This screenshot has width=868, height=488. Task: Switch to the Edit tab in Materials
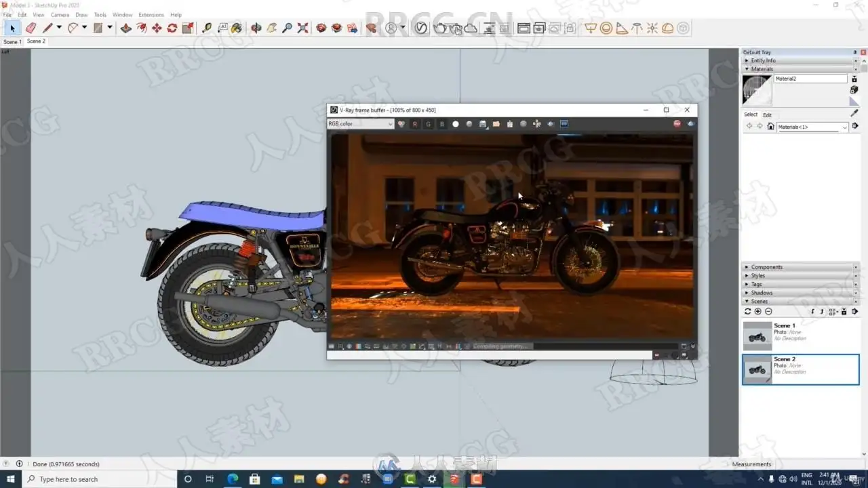(767, 115)
